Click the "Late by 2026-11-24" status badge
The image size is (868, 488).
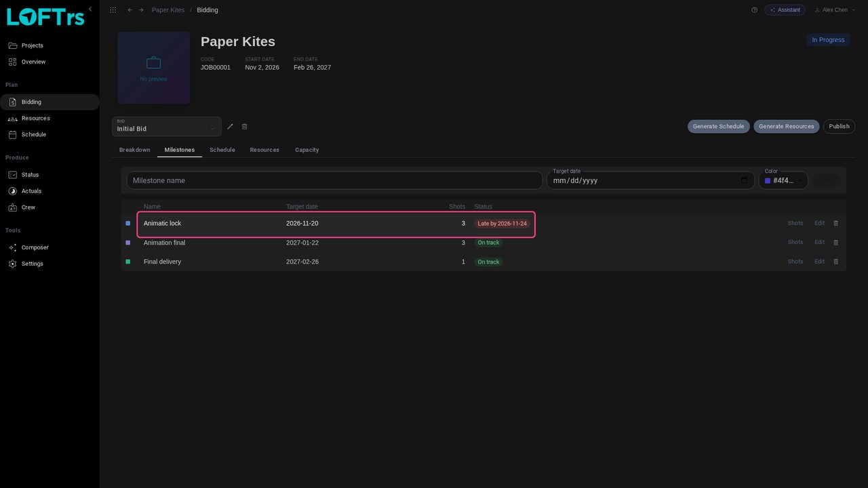click(x=502, y=224)
